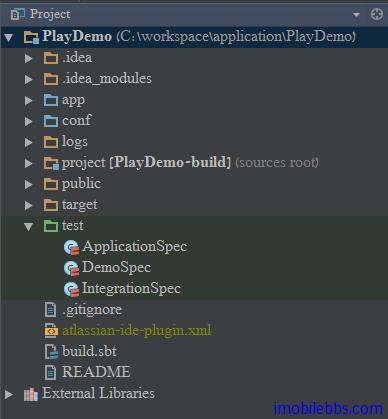Click the IntegrationSpec class icon
This screenshot has width=388, height=419.
coord(71,289)
